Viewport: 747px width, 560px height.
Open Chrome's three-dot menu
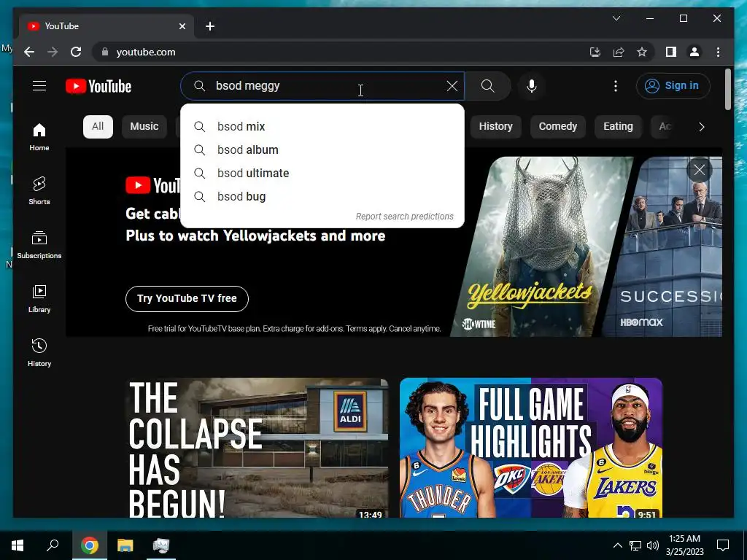tap(718, 52)
